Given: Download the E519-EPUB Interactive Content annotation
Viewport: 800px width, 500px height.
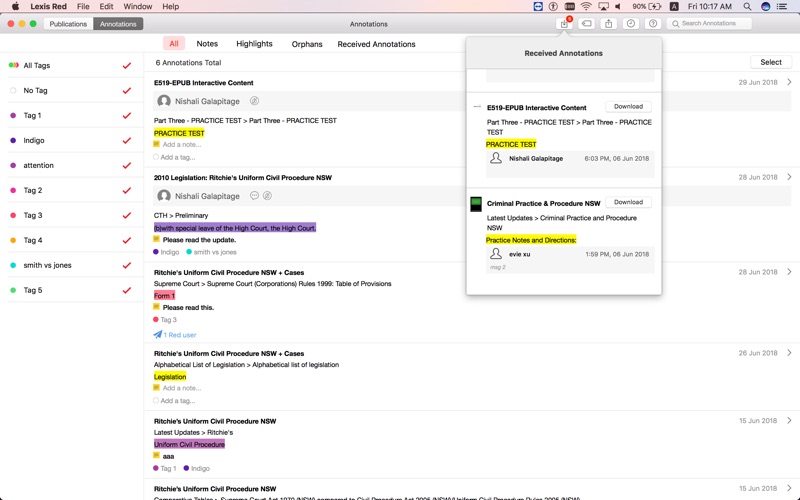Looking at the screenshot, I should click(628, 107).
